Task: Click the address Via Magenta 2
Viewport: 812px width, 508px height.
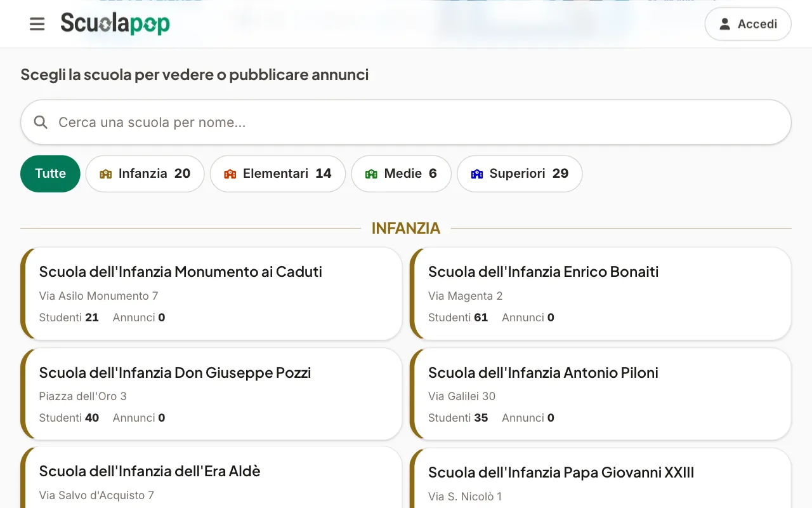Action: (x=465, y=296)
